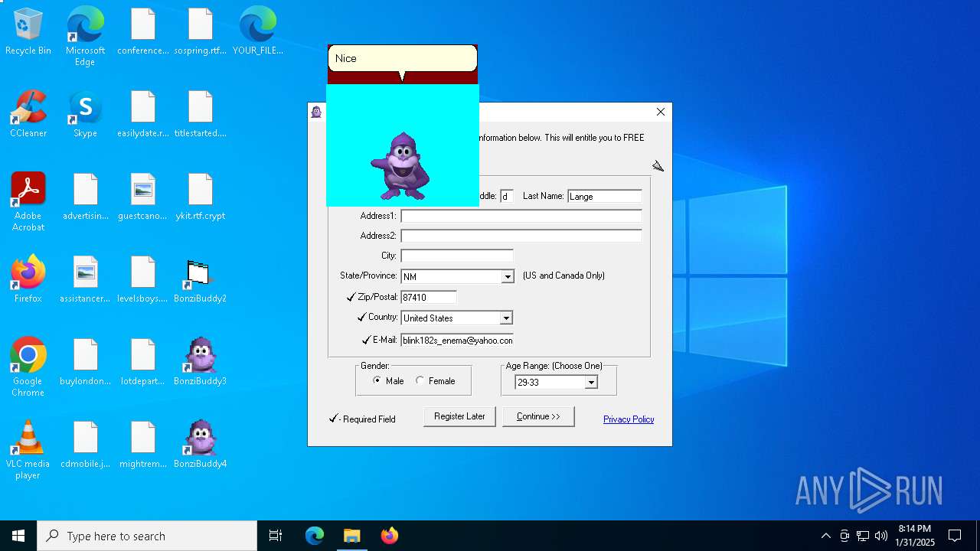This screenshot has width=980, height=551.
Task: Open File Explorer from taskbar
Action: 351,536
